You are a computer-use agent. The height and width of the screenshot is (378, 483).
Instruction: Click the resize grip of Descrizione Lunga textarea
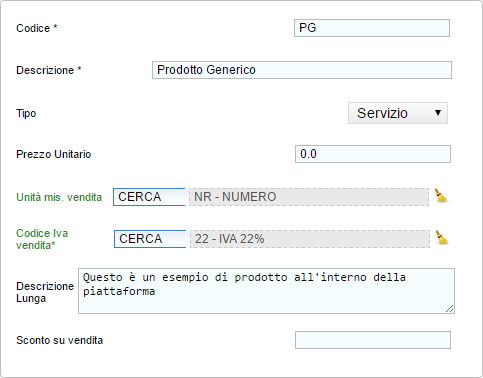pyautogui.click(x=450, y=309)
